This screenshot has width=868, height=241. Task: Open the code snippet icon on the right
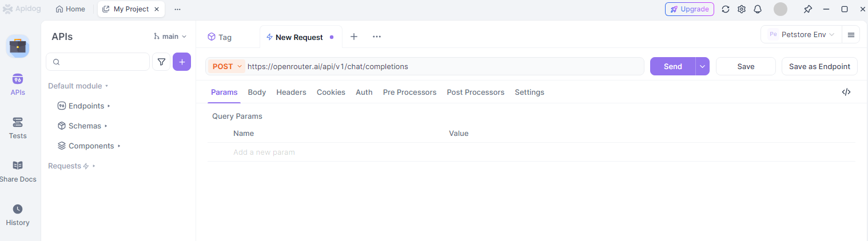(x=846, y=92)
